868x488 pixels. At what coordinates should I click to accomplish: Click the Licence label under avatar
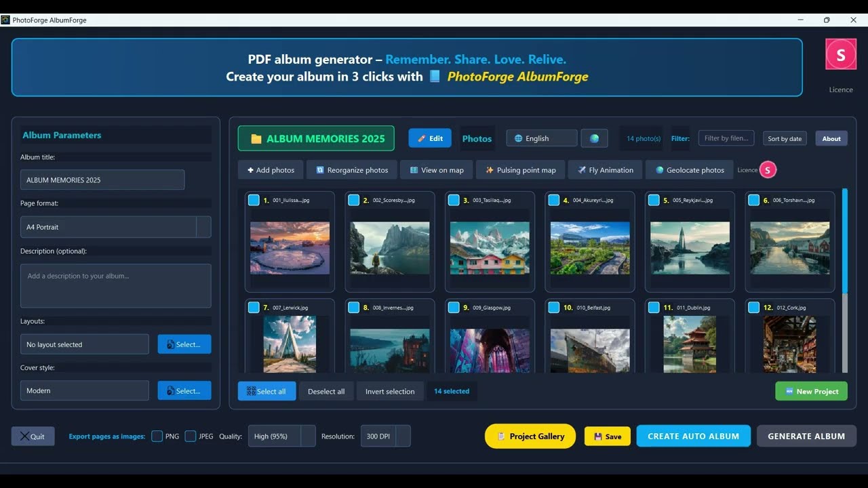[x=841, y=89]
